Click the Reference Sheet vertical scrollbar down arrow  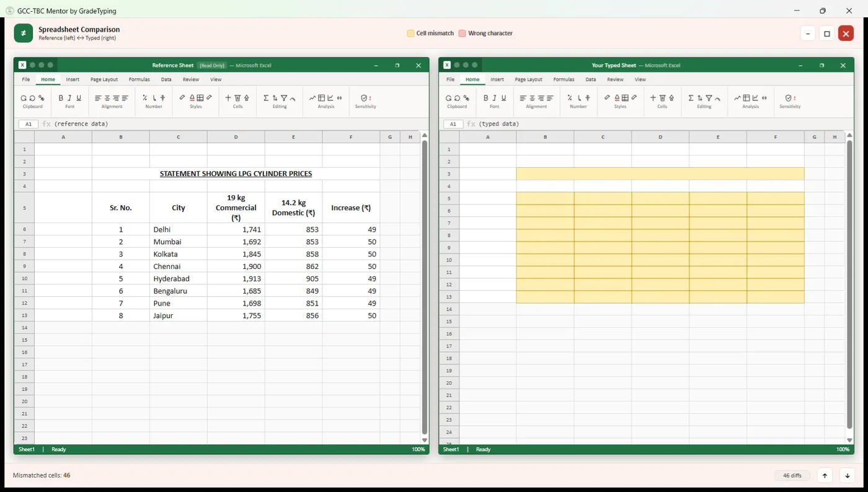[x=425, y=440]
